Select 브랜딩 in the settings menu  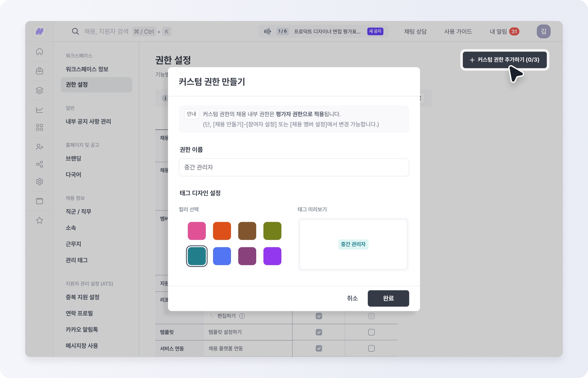click(73, 158)
